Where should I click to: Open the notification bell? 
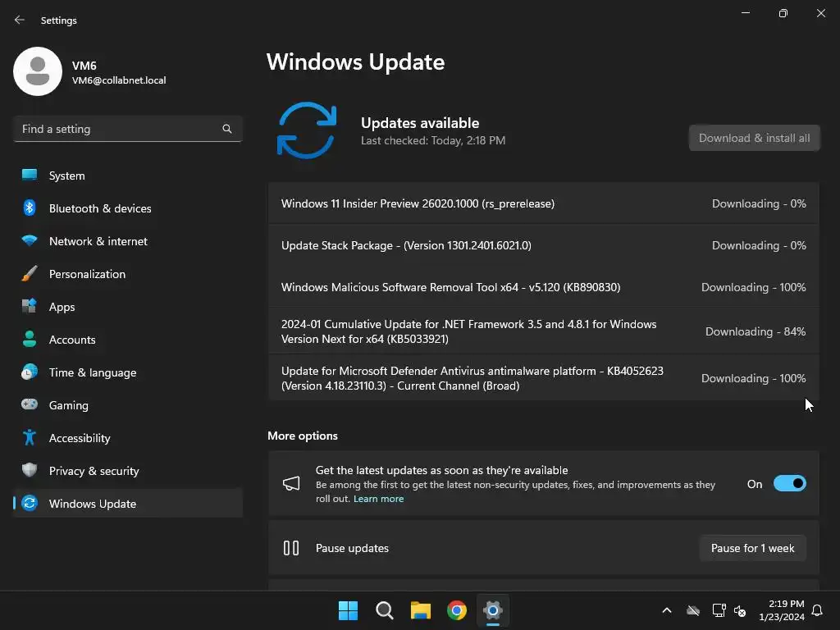[x=817, y=610]
